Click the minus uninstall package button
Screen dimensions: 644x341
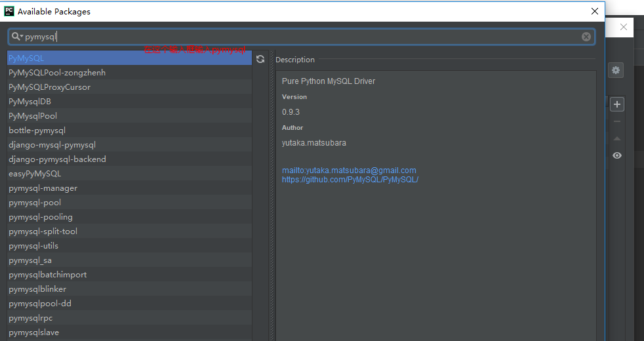(x=617, y=121)
